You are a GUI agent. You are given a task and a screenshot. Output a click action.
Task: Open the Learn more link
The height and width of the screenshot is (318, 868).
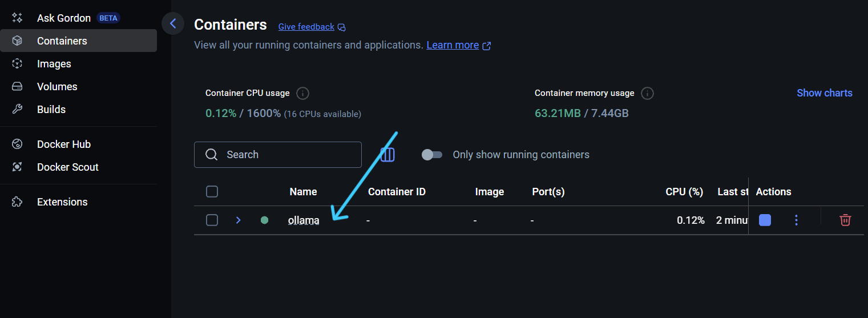coord(453,45)
